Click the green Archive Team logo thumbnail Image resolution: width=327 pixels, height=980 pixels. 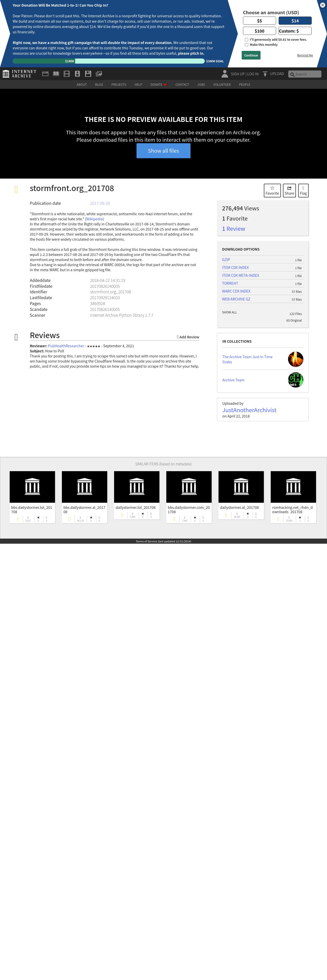click(295, 380)
